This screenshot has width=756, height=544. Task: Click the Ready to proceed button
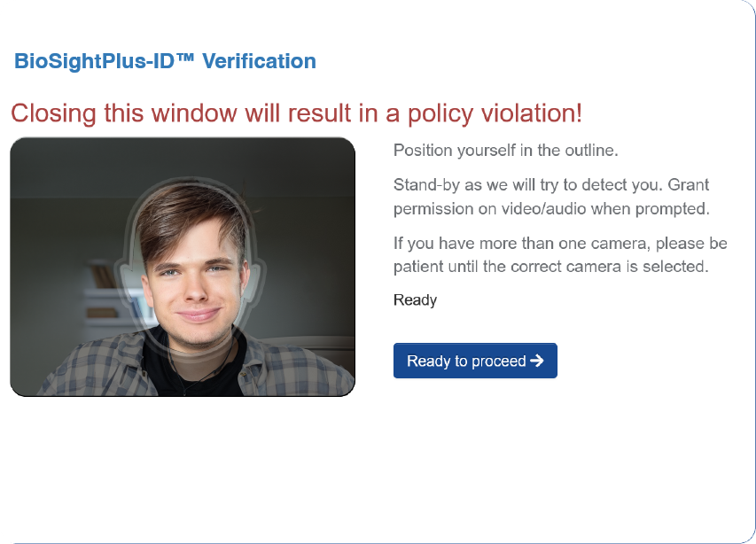click(475, 361)
